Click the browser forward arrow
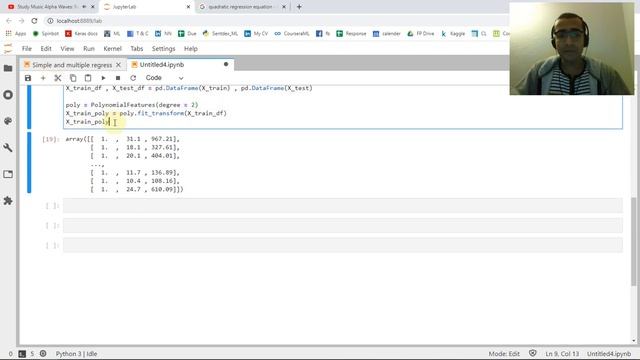Image resolution: width=640 pixels, height=360 pixels. (21, 21)
